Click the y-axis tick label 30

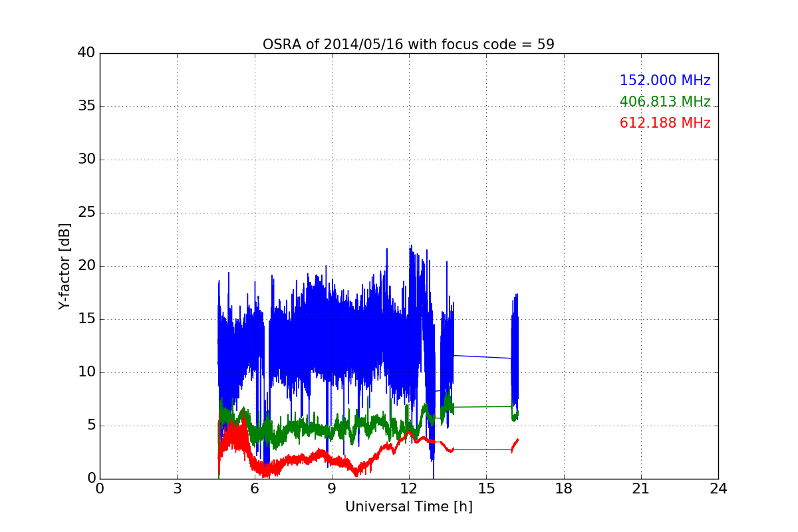(86, 160)
